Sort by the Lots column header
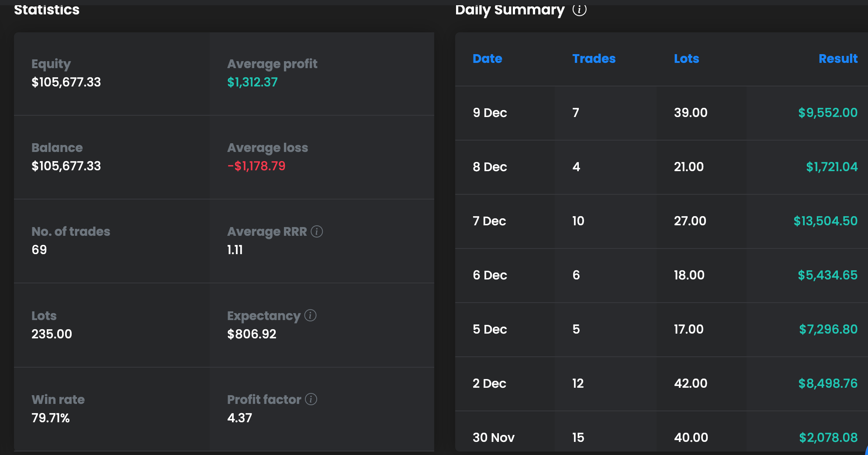The width and height of the screenshot is (868, 455). 686,59
